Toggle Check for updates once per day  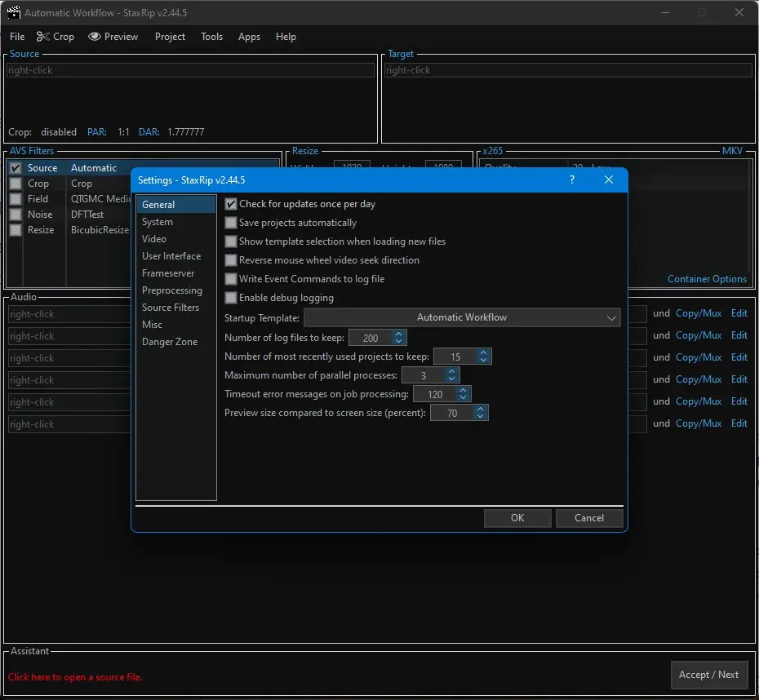tap(231, 204)
